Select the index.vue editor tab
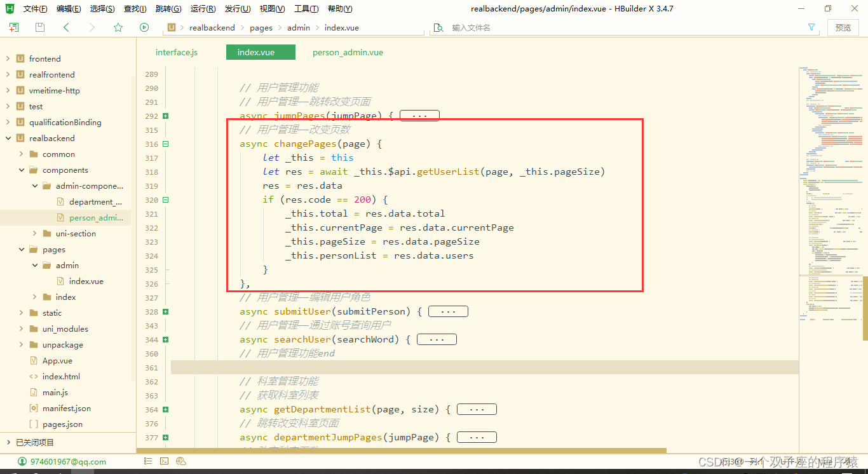 pyautogui.click(x=261, y=52)
